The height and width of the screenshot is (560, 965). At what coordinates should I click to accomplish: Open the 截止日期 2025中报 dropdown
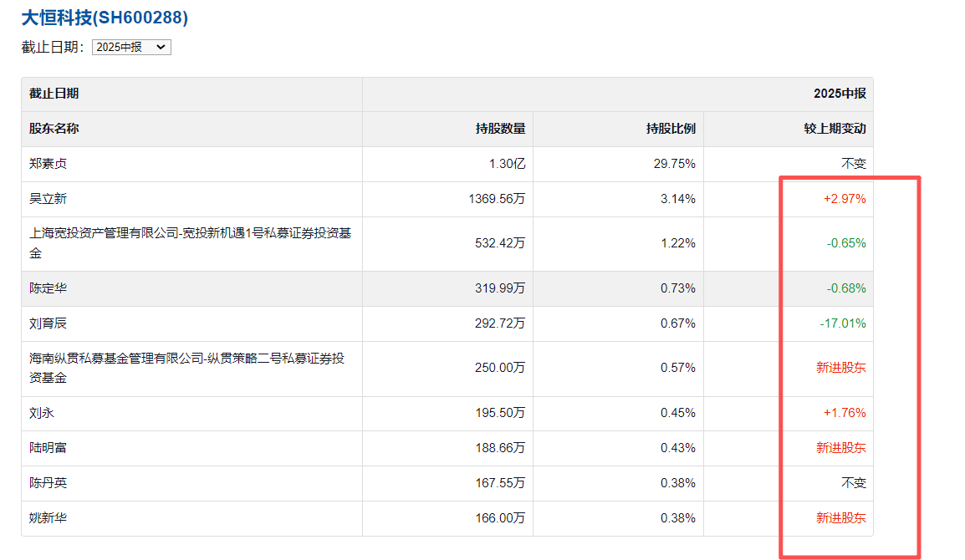pos(131,48)
